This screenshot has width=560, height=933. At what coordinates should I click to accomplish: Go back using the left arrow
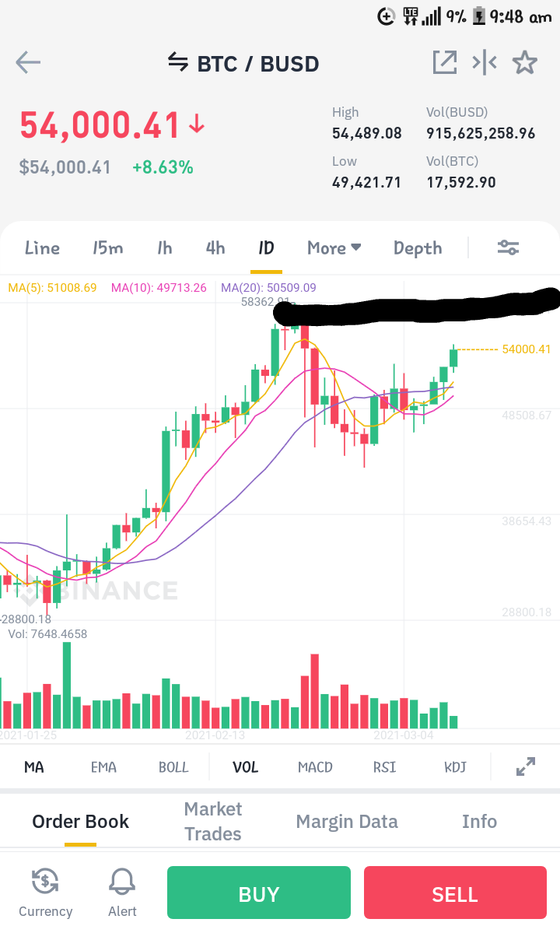(28, 62)
